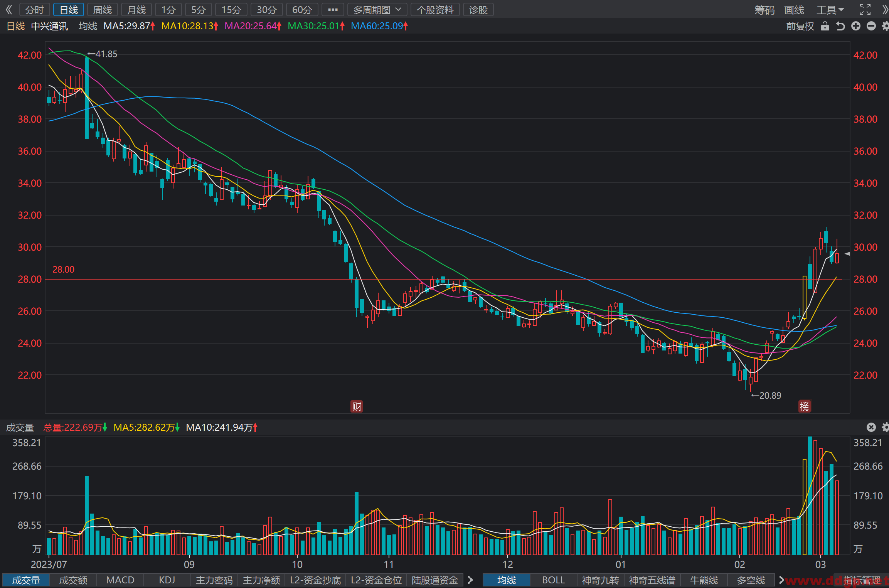Viewport: 889px width, 588px height.
Task: Zoom in with the plus circle icon
Action: (x=856, y=26)
